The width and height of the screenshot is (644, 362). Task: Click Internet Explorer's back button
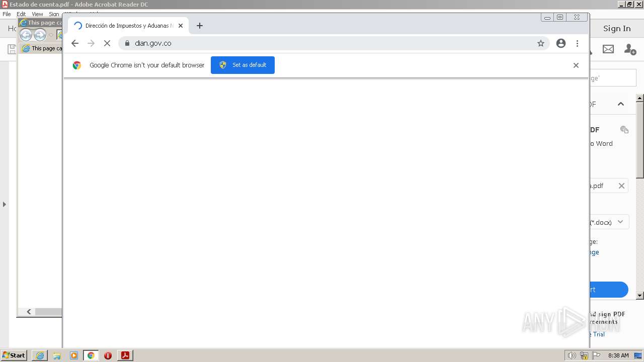click(26, 35)
